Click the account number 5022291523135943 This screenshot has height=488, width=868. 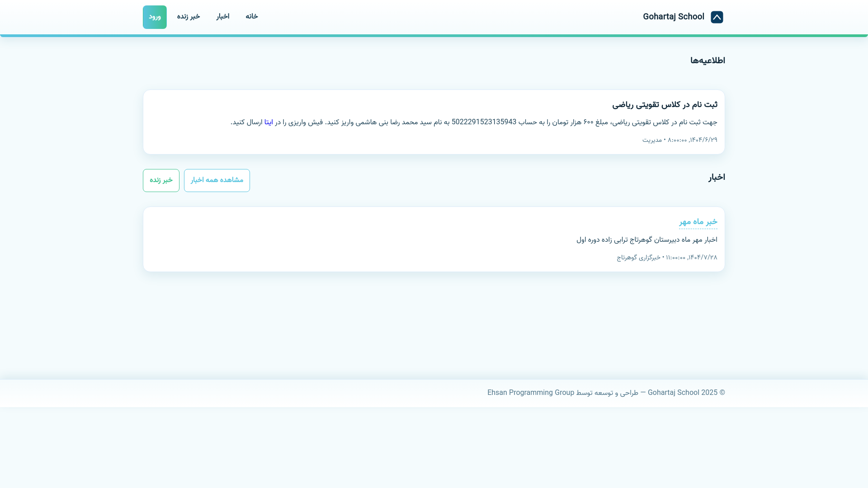[483, 122]
